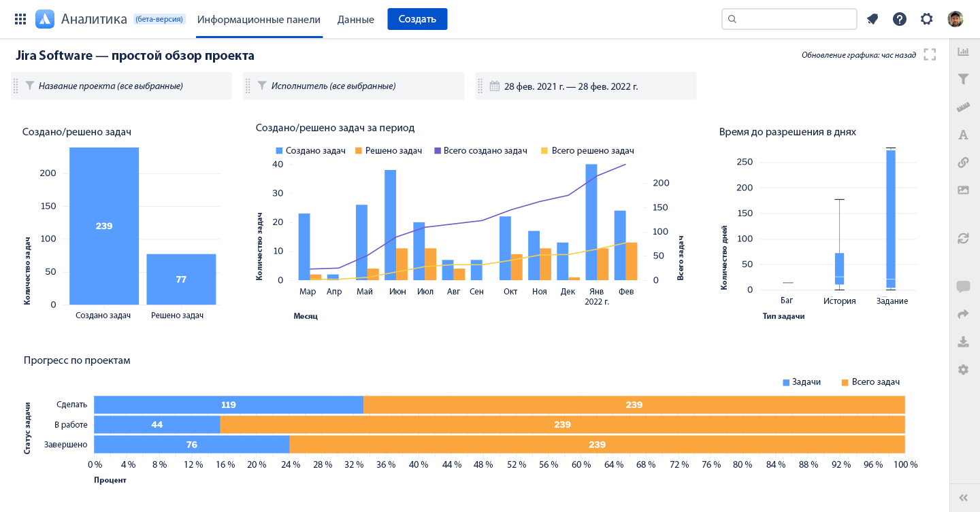Screen dimensions: 980x512
Task: Click chart title 'Прогресс по проектам'
Action: click(77, 360)
